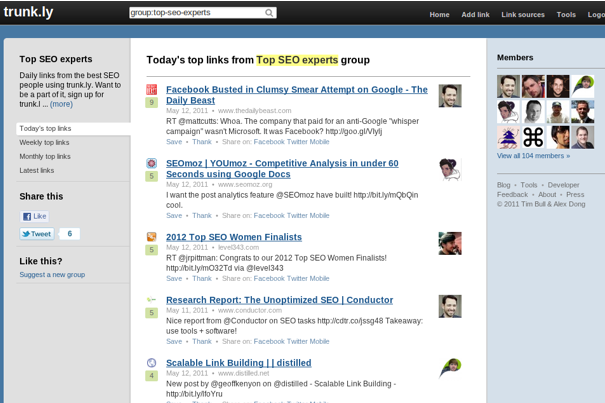This screenshot has height=403, width=605.
Task: Click the Facebook Like button
Action: (35, 216)
